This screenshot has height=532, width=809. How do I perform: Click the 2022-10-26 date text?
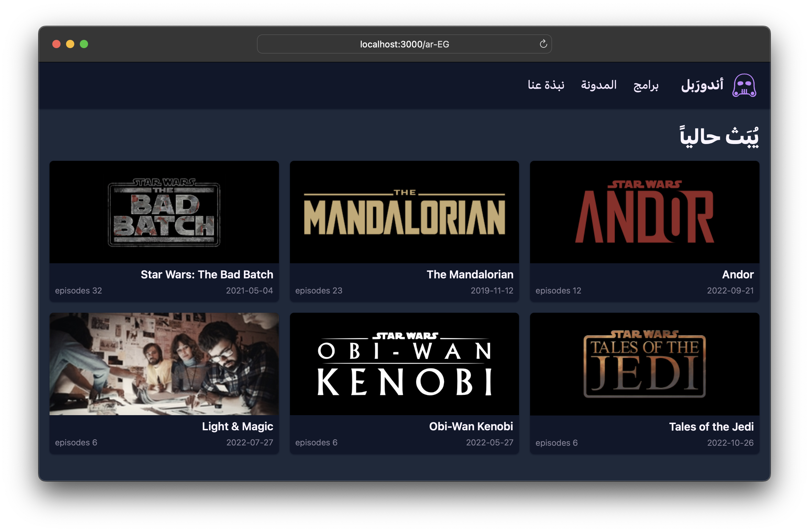pyautogui.click(x=730, y=443)
